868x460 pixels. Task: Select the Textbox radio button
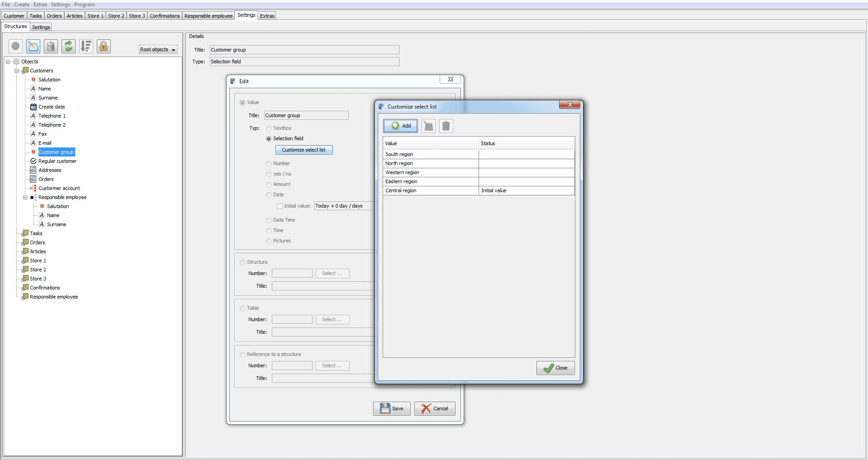click(x=269, y=128)
